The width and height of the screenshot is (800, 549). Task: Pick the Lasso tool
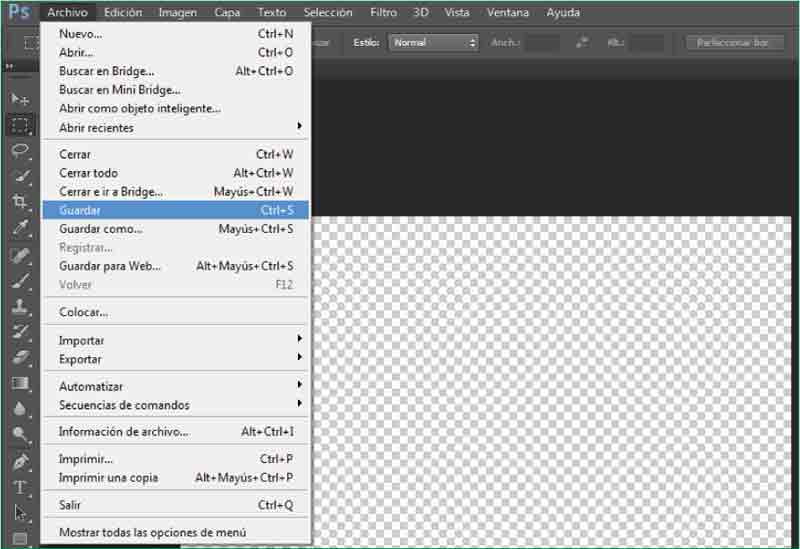pos(20,151)
